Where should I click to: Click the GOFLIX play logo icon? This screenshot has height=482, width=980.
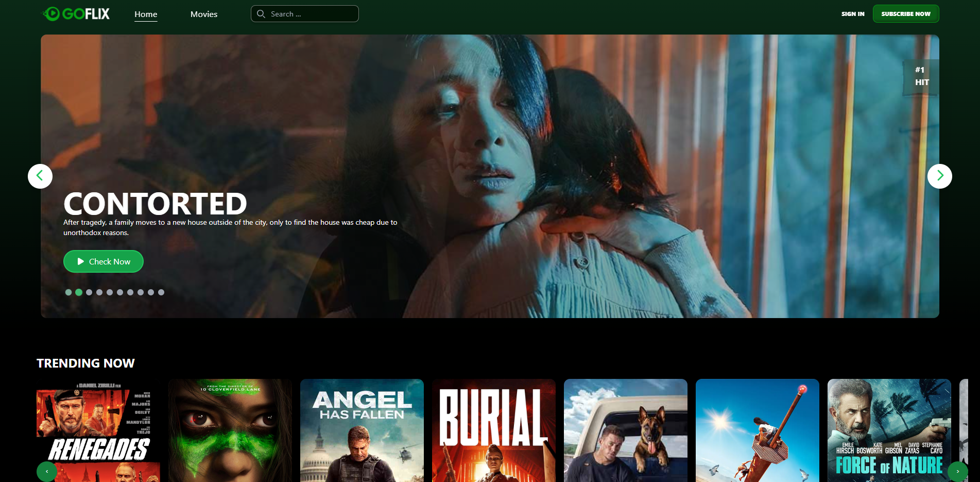pos(52,13)
